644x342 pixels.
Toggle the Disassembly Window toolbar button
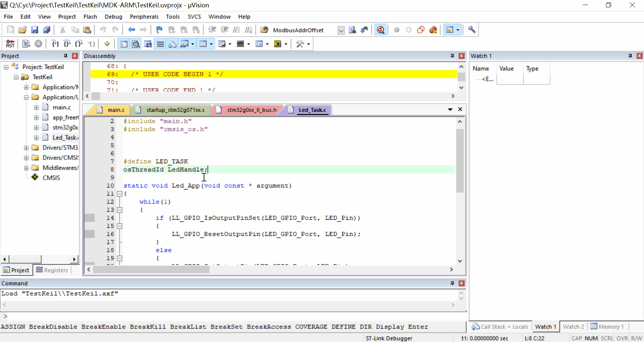[136, 44]
